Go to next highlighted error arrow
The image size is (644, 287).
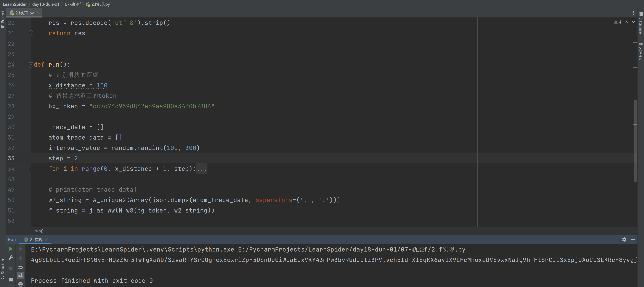tap(634, 22)
